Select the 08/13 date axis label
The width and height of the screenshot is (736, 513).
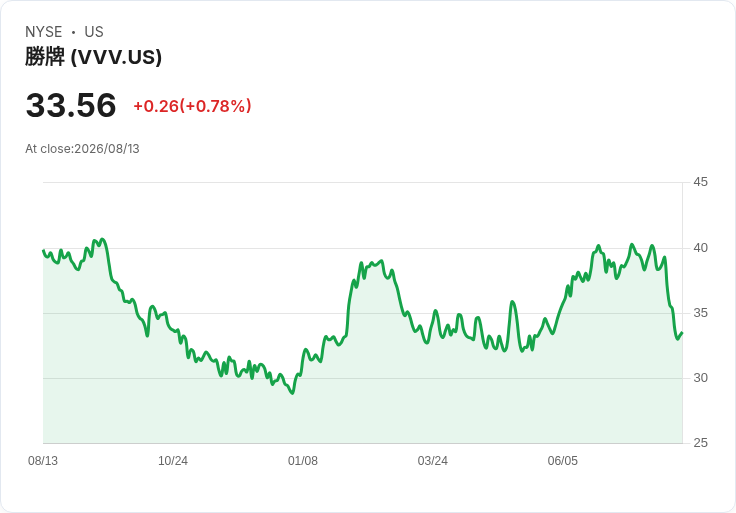(43, 461)
